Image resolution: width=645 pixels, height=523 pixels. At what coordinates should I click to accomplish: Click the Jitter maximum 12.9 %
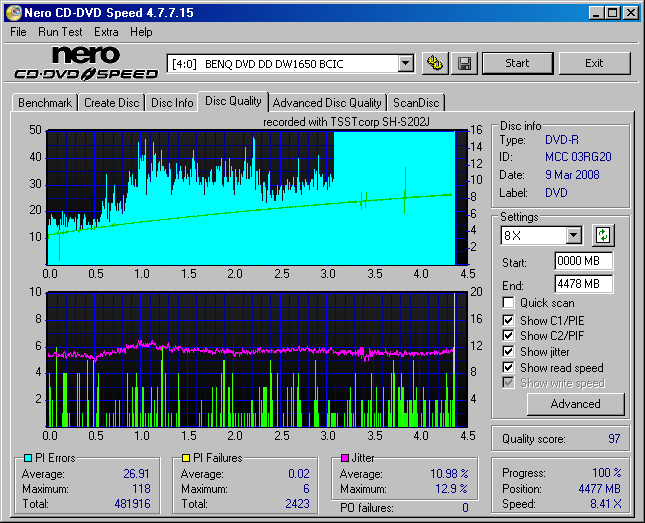(451, 489)
